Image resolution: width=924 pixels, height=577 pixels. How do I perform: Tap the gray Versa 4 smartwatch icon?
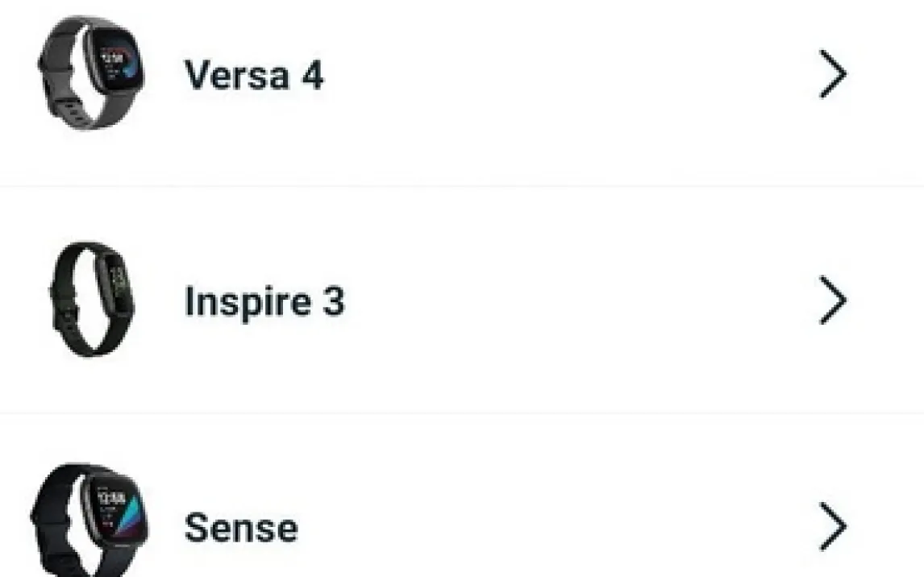[92, 74]
